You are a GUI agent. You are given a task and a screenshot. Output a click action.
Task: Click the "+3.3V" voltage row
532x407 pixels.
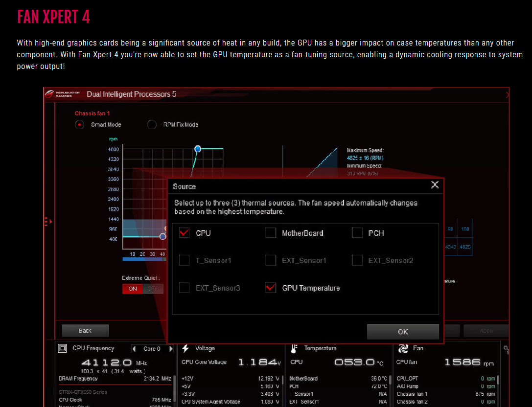click(x=231, y=394)
